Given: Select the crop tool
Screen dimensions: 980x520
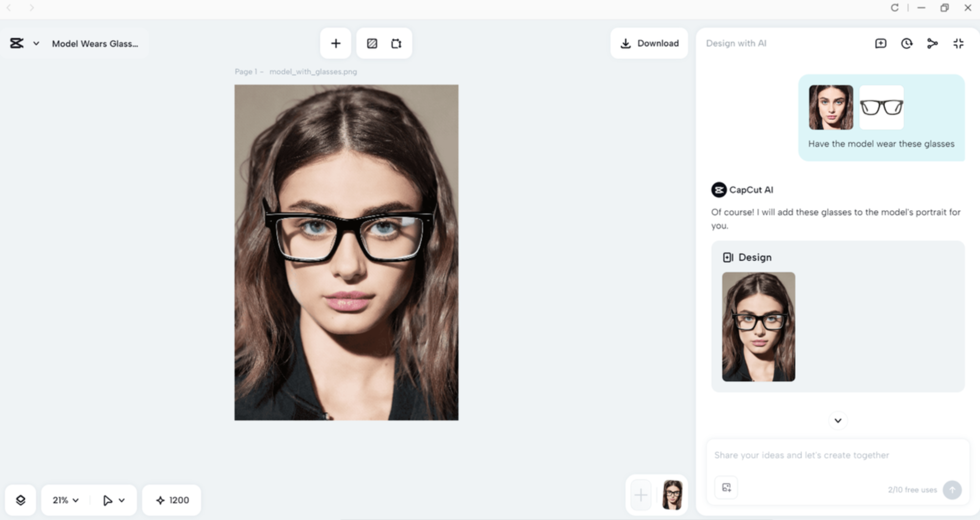Looking at the screenshot, I should point(397,43).
